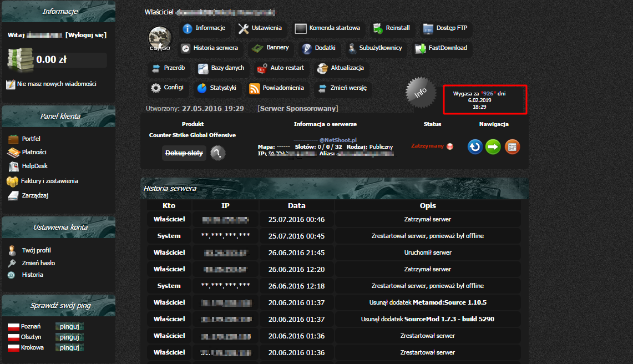Open Faktury i zestawienia
This screenshot has width=633, height=364.
pyautogui.click(x=49, y=181)
